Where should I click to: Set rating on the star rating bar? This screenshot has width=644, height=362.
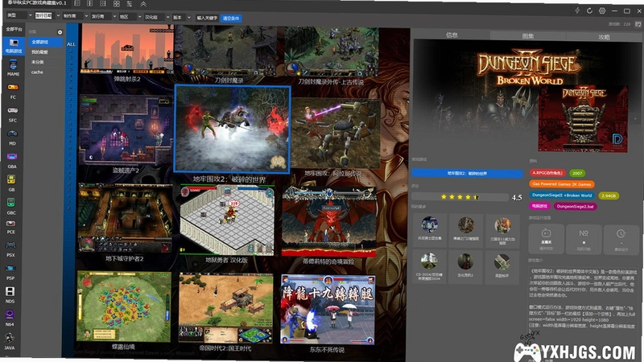460,197
